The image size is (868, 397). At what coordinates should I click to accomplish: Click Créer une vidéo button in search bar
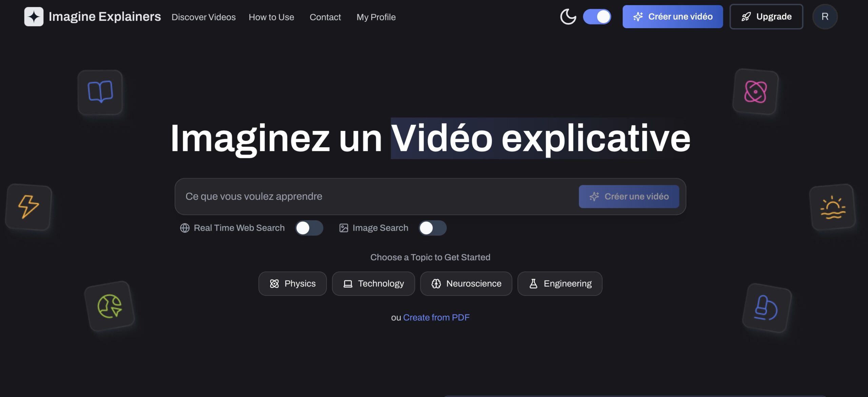[629, 196]
